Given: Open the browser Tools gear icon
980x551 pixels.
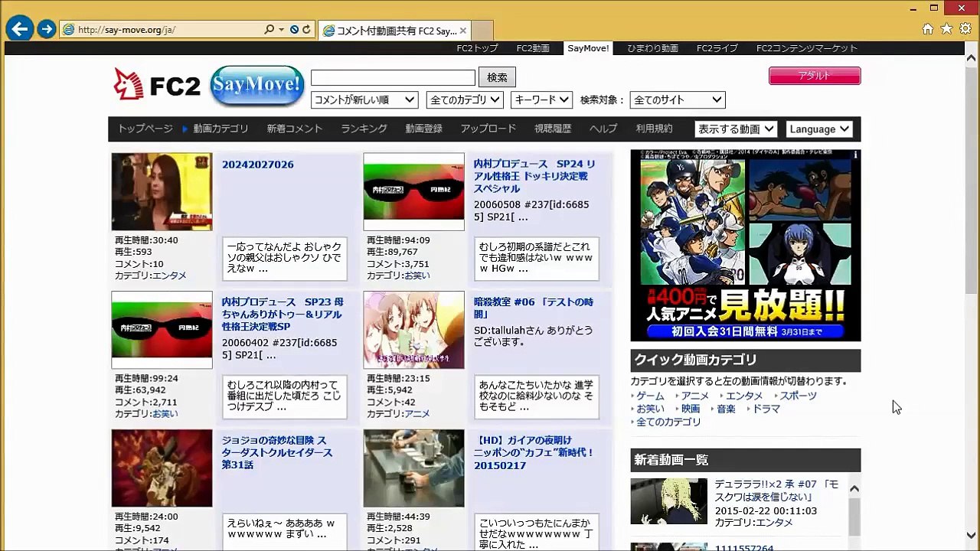Looking at the screenshot, I should 965,29.
